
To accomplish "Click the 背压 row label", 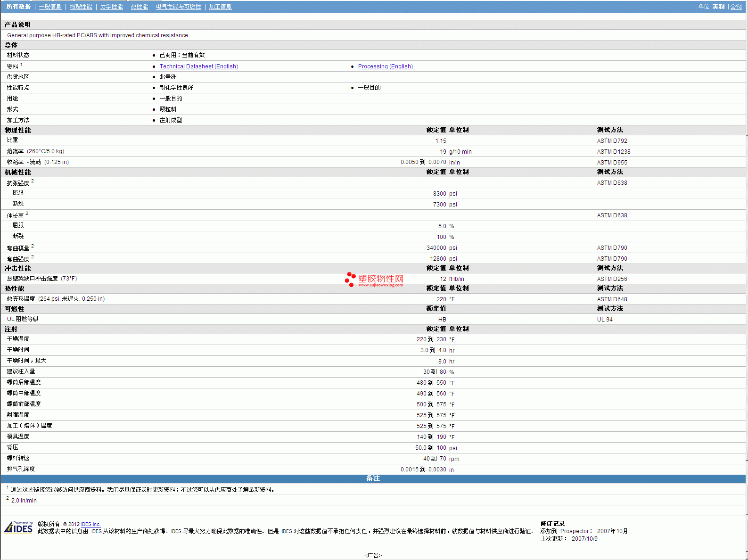I will point(12,447).
